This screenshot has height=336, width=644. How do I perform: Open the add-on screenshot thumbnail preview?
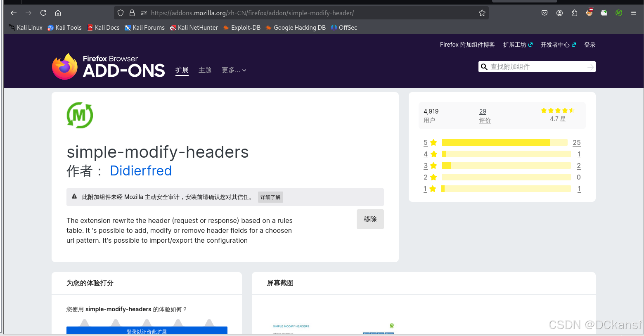(x=334, y=329)
